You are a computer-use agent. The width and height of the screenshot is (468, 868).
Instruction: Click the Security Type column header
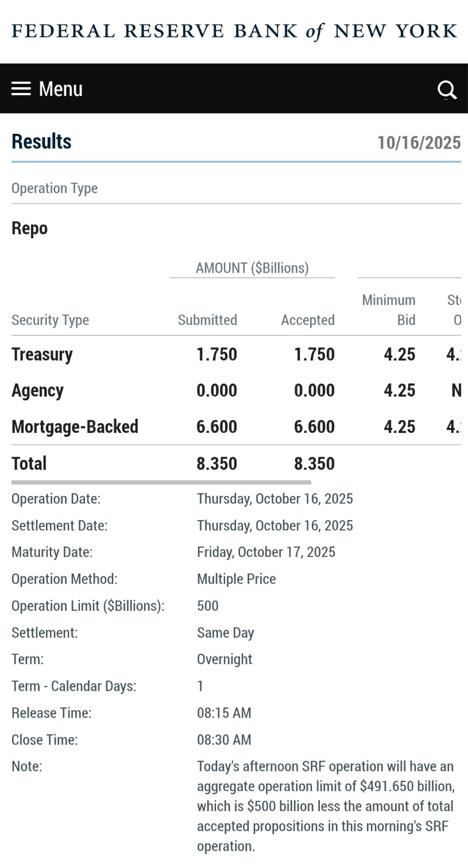(x=50, y=320)
